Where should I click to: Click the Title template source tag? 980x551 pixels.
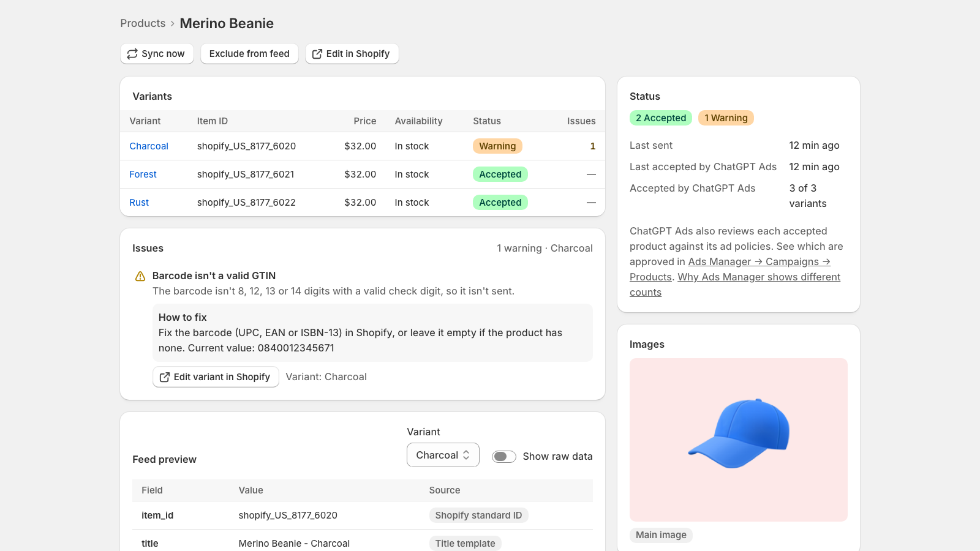[465, 544]
